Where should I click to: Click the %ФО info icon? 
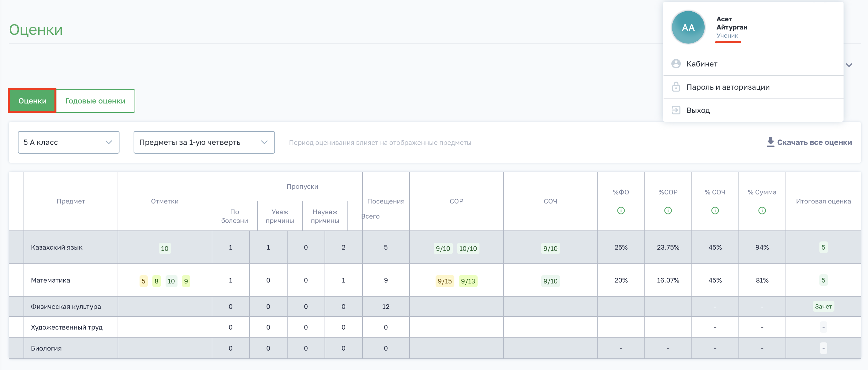coord(621,211)
